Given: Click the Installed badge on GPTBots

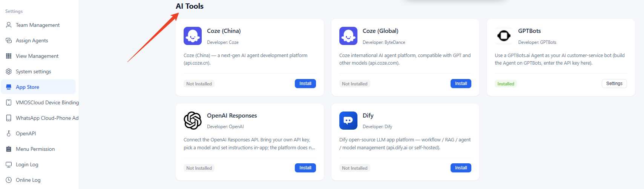Looking at the screenshot, I should coord(506,84).
